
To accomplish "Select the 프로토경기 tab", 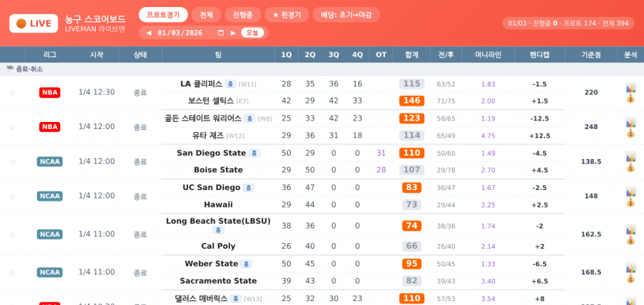I will (x=163, y=15).
